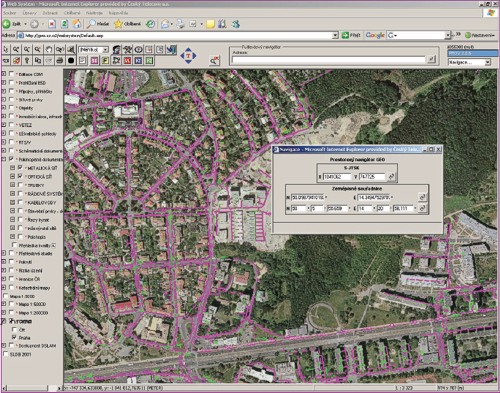Uncheck the METALICKÁ SÍŤ layer

click(x=20, y=168)
